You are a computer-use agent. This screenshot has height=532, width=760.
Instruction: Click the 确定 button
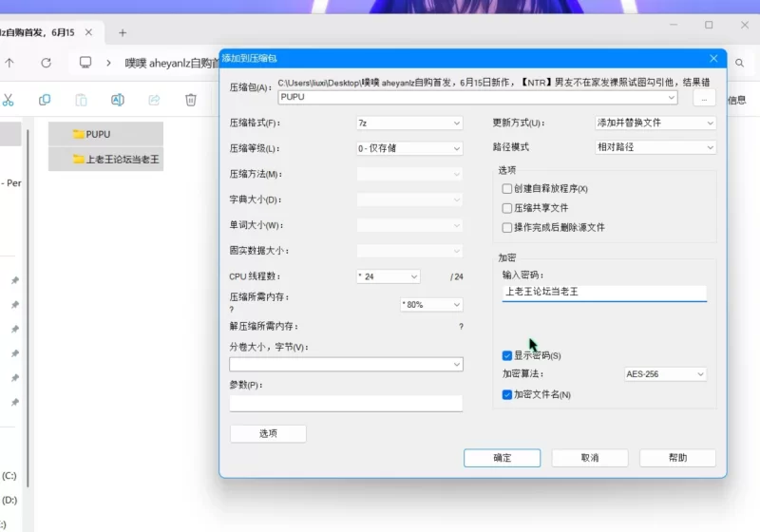coord(502,458)
